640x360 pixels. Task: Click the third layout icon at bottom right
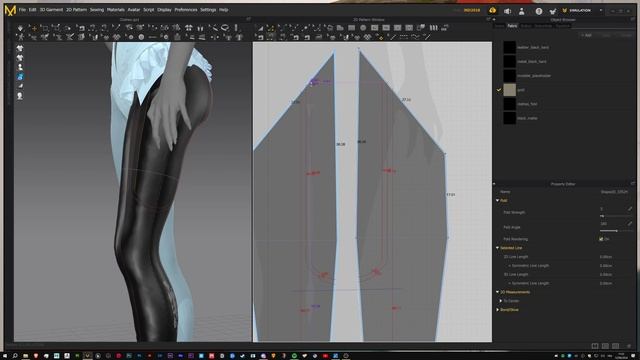(616, 346)
